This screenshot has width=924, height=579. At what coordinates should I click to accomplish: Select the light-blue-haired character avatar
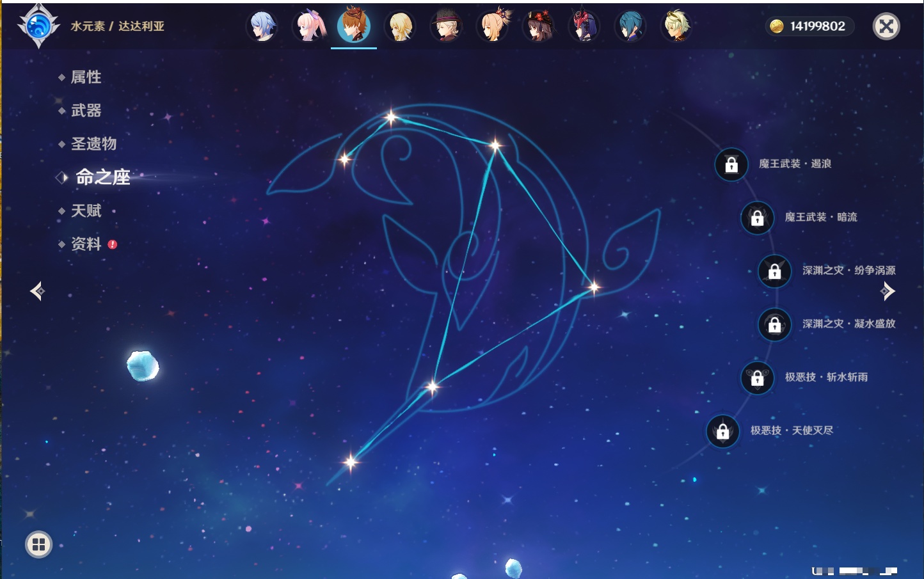click(x=262, y=26)
